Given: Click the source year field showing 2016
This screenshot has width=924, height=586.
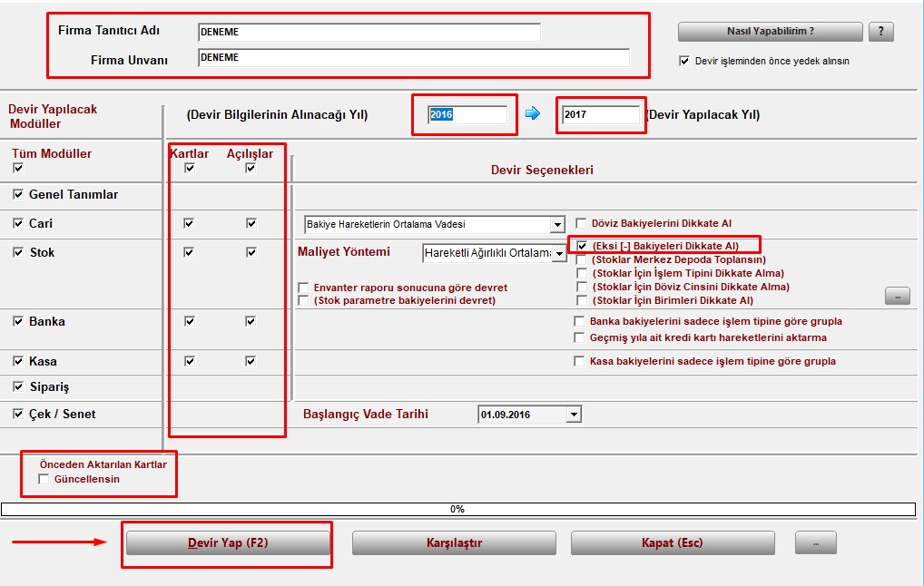Looking at the screenshot, I should 467,114.
